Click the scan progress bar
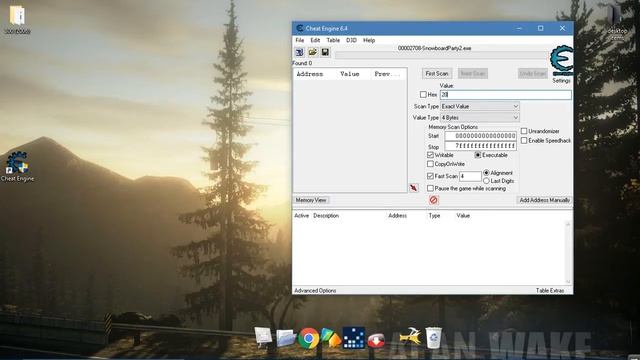 point(442,55)
